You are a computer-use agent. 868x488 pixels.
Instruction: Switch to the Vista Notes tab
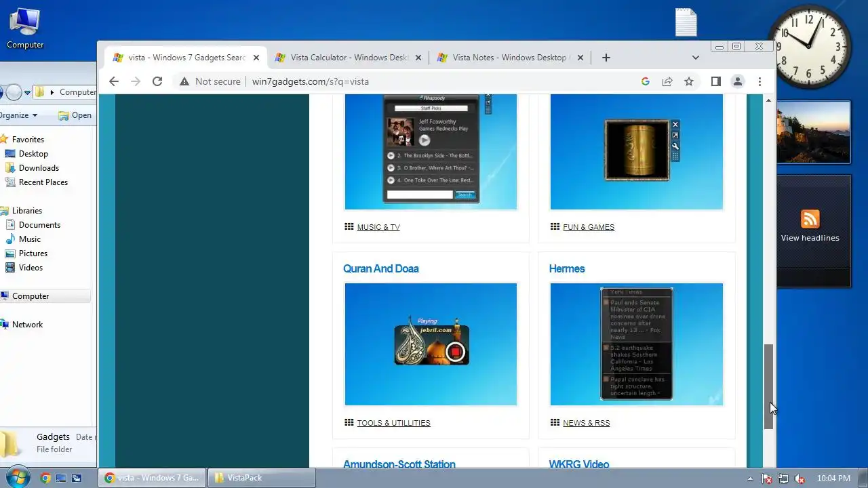coord(510,58)
